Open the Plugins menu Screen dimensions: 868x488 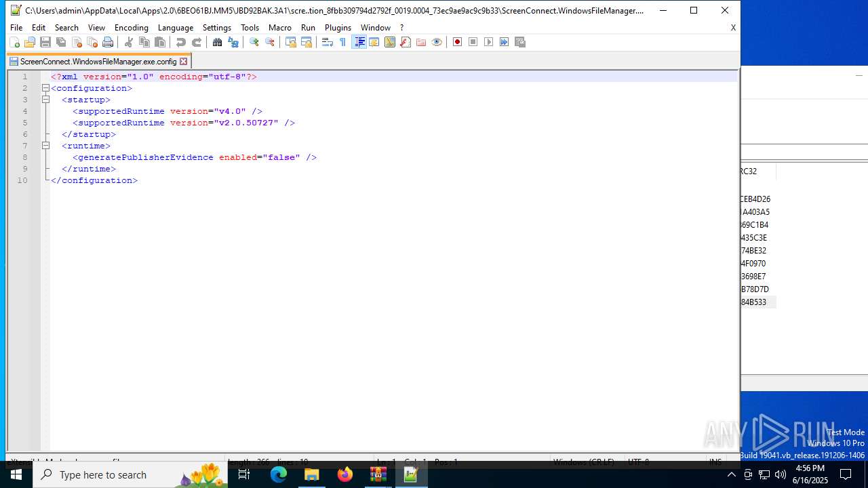tap(338, 28)
